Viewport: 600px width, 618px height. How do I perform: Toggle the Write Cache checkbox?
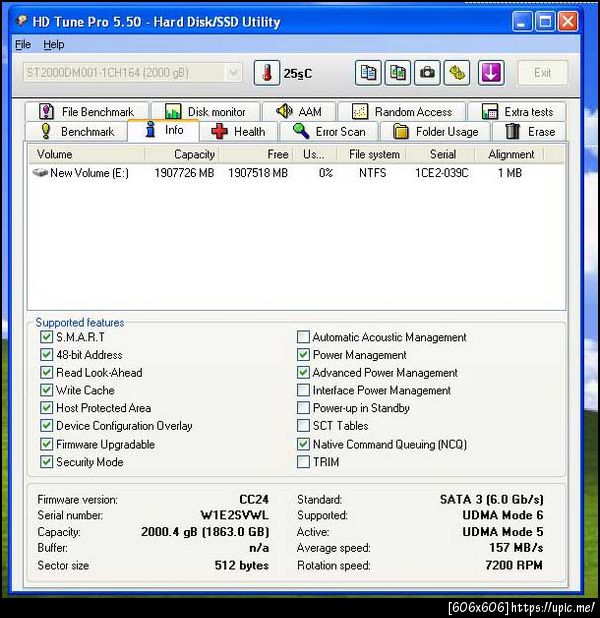point(46,390)
